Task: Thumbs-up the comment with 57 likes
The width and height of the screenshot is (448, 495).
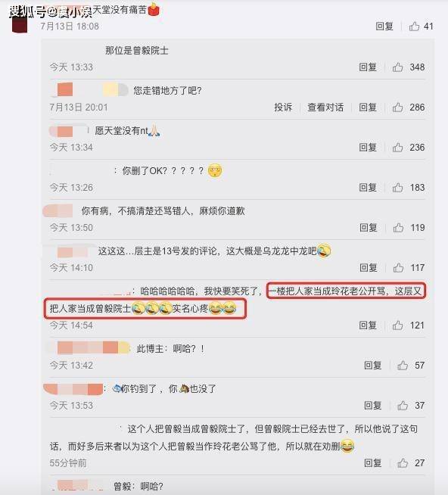Action: coord(403,366)
